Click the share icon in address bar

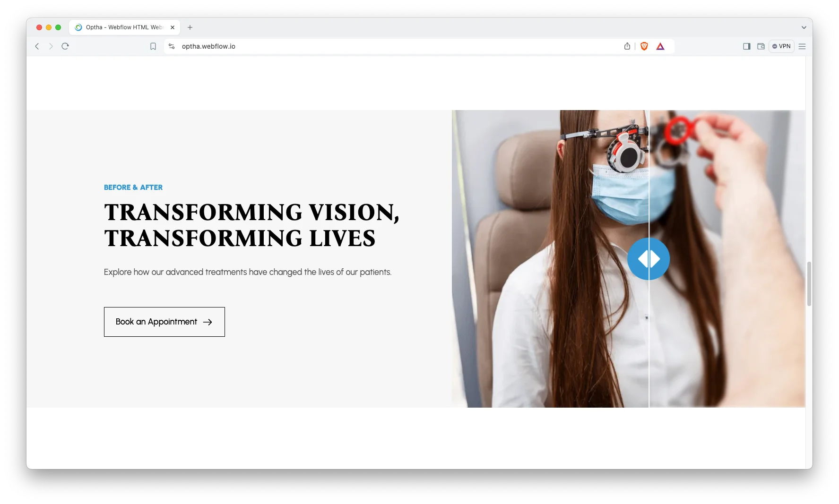[x=627, y=46]
